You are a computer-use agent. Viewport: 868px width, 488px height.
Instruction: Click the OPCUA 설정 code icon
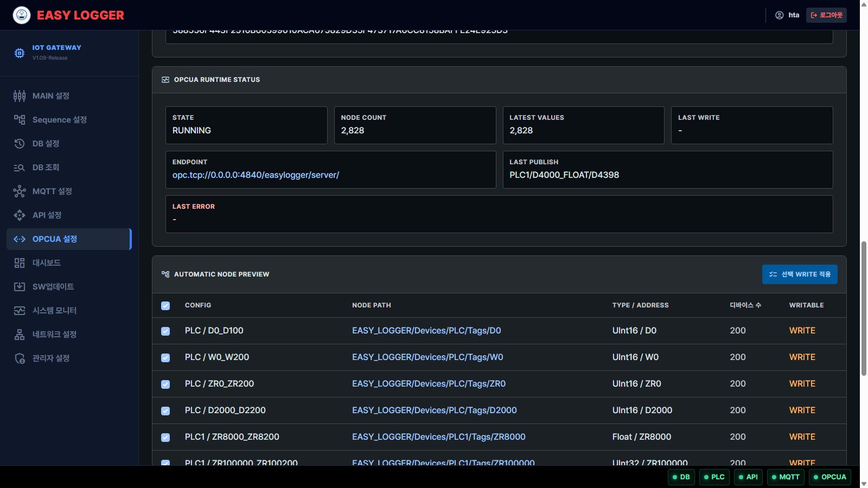coord(20,239)
